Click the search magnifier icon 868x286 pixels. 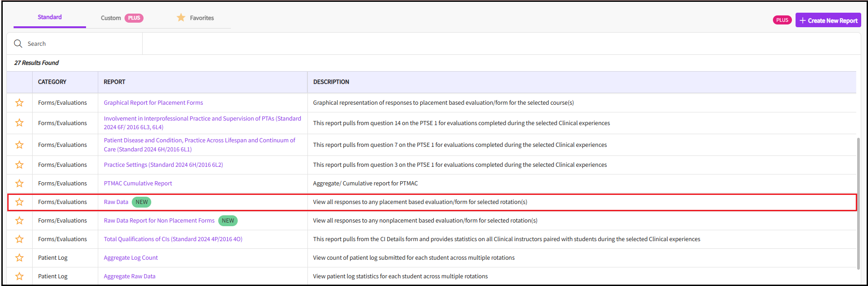[18, 44]
